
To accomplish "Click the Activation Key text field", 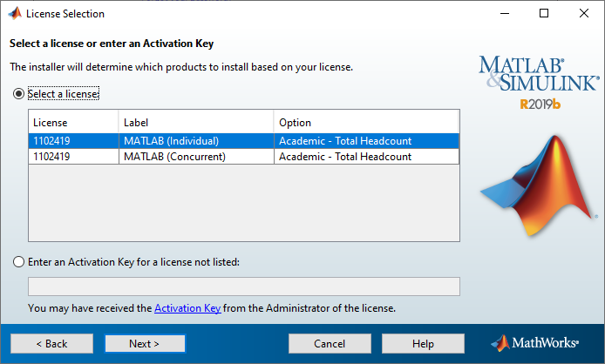I will (x=244, y=286).
